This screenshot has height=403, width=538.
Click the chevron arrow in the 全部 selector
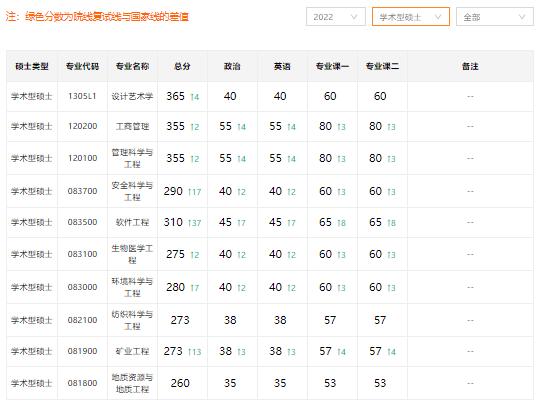pyautogui.click(x=522, y=17)
